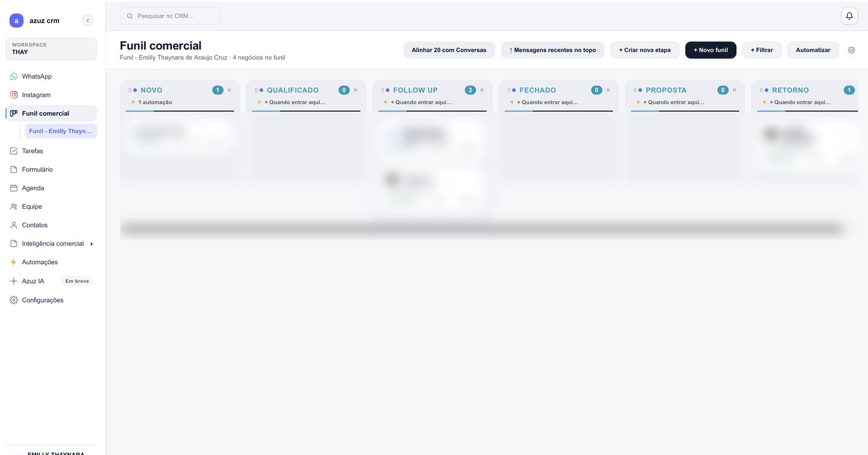This screenshot has width=868, height=455.
Task: Click drag handle of NOVO column
Action: tap(130, 90)
